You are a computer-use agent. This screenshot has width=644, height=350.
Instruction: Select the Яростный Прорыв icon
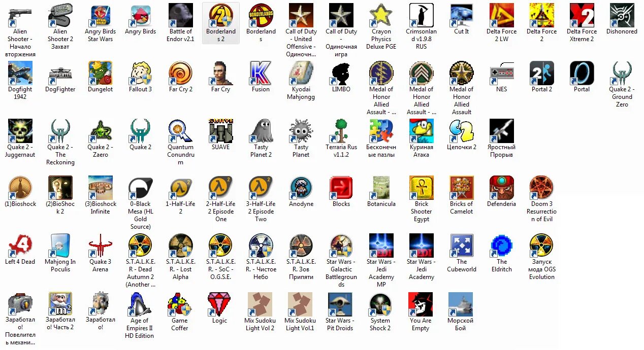pyautogui.click(x=501, y=131)
